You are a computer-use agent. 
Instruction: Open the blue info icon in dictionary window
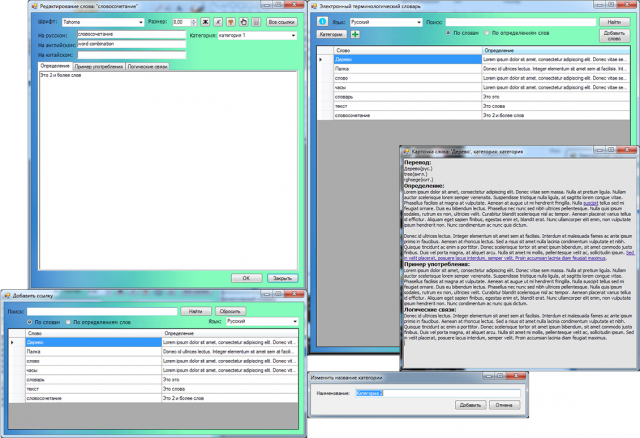[322, 22]
